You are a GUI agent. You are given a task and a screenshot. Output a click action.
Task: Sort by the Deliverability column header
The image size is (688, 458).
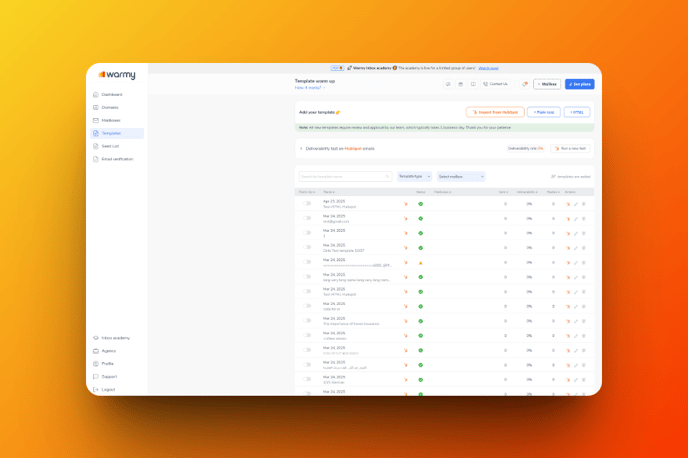(527, 192)
